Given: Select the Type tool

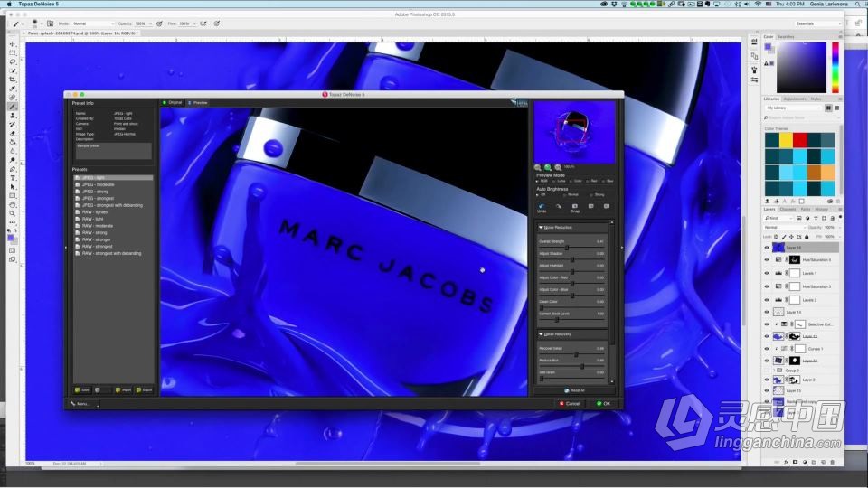Looking at the screenshot, I should tap(12, 178).
